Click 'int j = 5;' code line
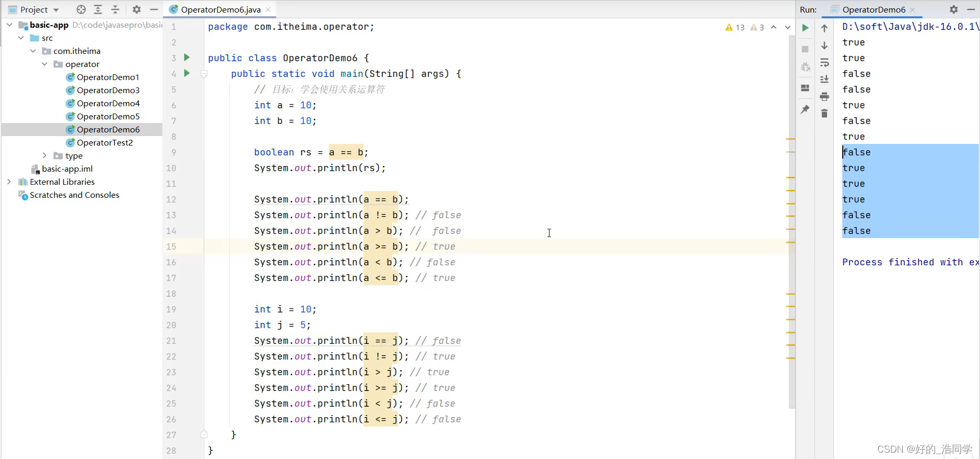The image size is (980, 459). click(x=282, y=325)
